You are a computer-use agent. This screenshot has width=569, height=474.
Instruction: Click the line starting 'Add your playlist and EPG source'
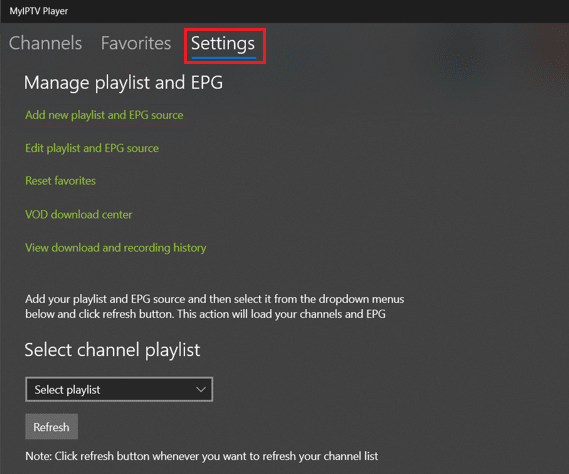(x=214, y=299)
